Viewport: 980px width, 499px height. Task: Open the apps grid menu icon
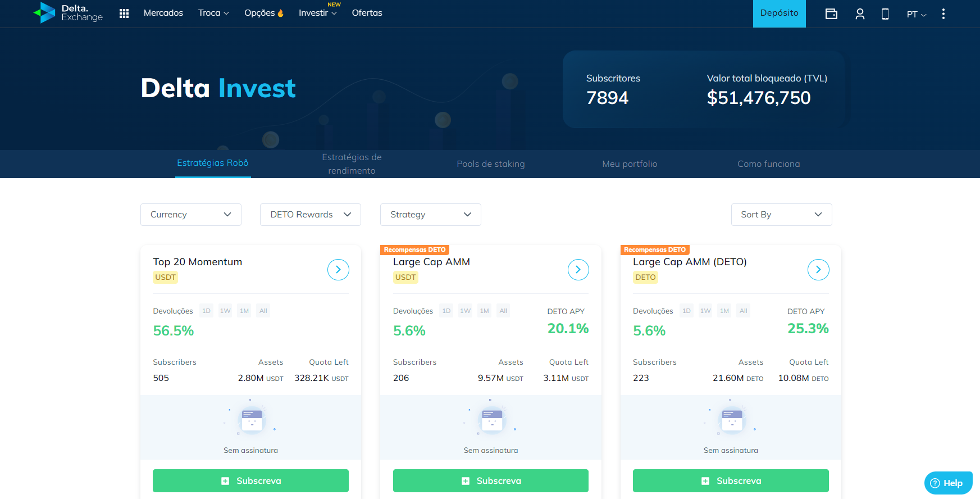click(x=124, y=13)
